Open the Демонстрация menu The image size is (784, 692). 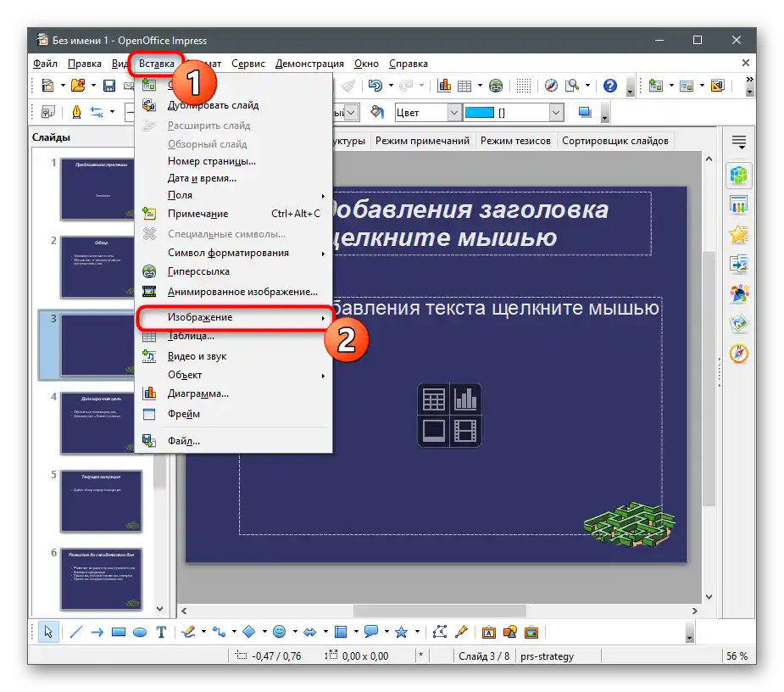(309, 64)
